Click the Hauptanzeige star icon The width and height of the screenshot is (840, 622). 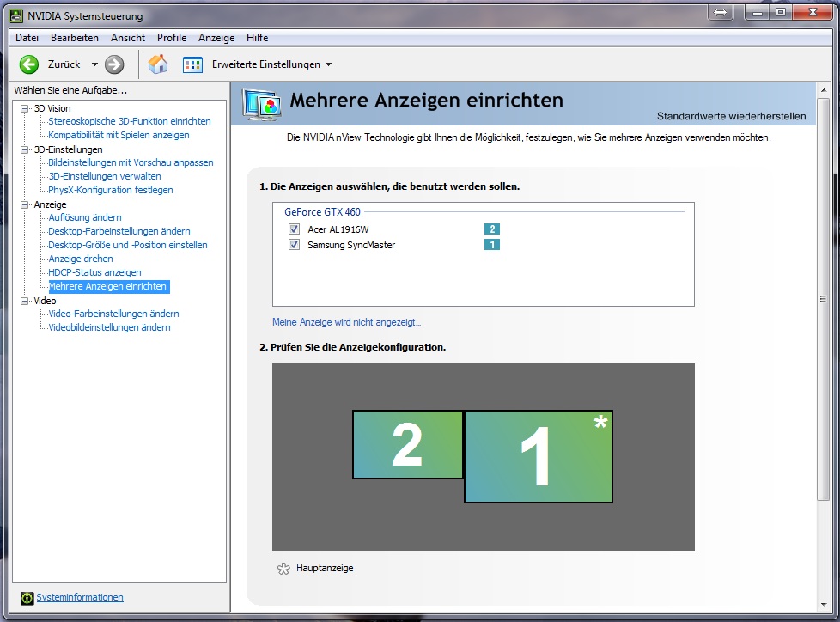(x=283, y=569)
